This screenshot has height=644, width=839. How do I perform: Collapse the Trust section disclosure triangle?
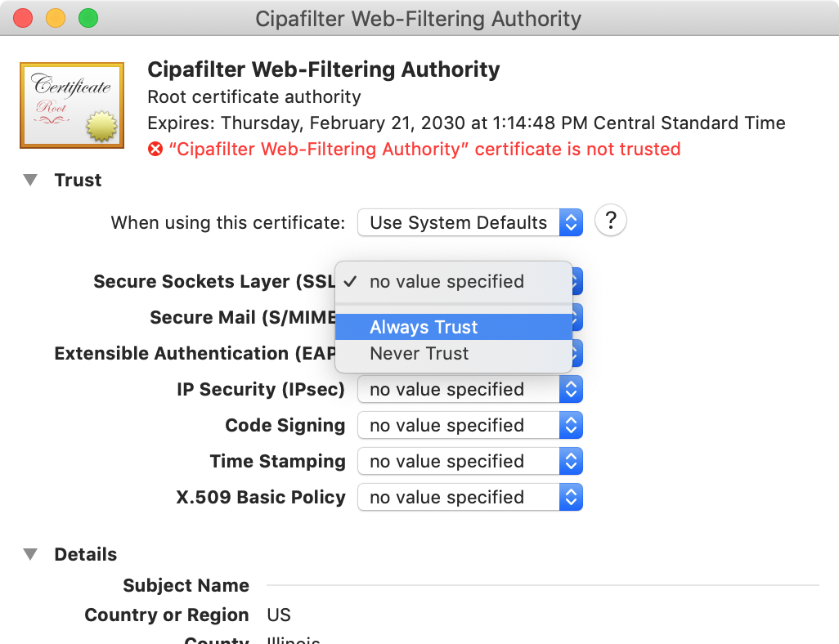pyautogui.click(x=30, y=180)
